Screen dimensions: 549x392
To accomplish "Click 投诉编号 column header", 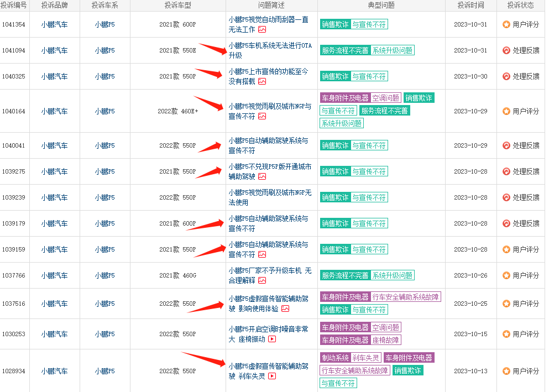I will click(13, 5).
